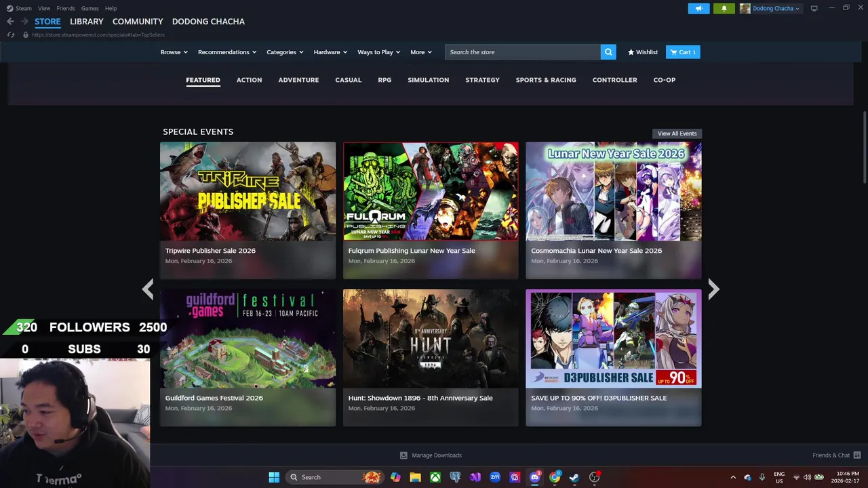868x488 pixels.
Task: Select the SIMULATION genre tab
Action: tap(428, 80)
